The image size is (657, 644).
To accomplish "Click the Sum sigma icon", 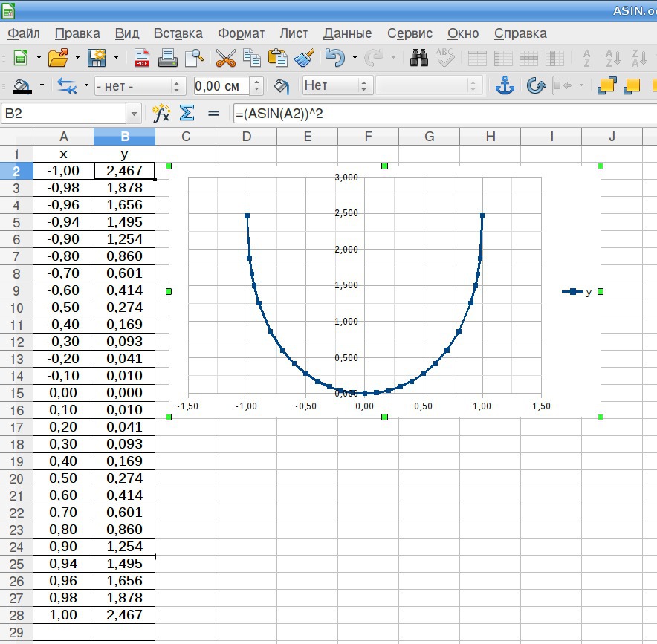I will point(187,114).
